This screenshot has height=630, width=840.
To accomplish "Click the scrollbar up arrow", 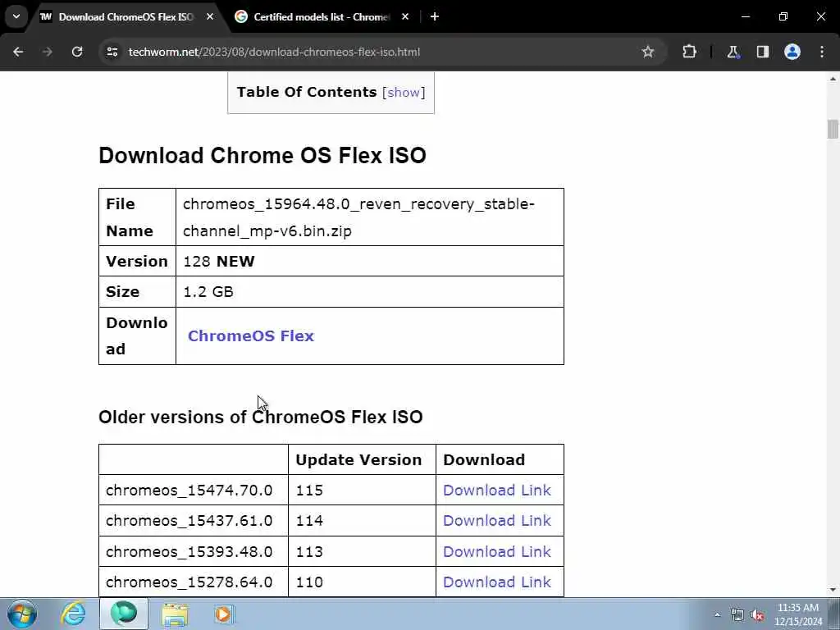I will 833,79.
